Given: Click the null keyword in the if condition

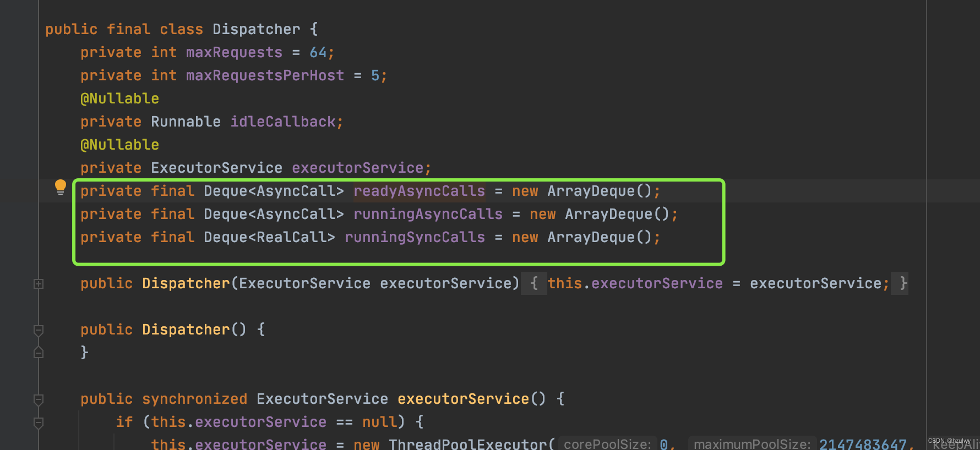Looking at the screenshot, I should pyautogui.click(x=379, y=422).
